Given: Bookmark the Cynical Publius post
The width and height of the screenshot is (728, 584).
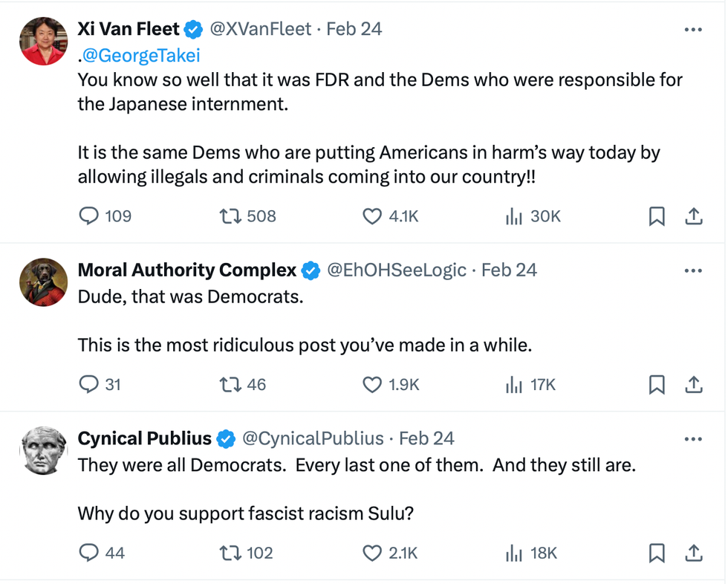Looking at the screenshot, I should click(657, 553).
